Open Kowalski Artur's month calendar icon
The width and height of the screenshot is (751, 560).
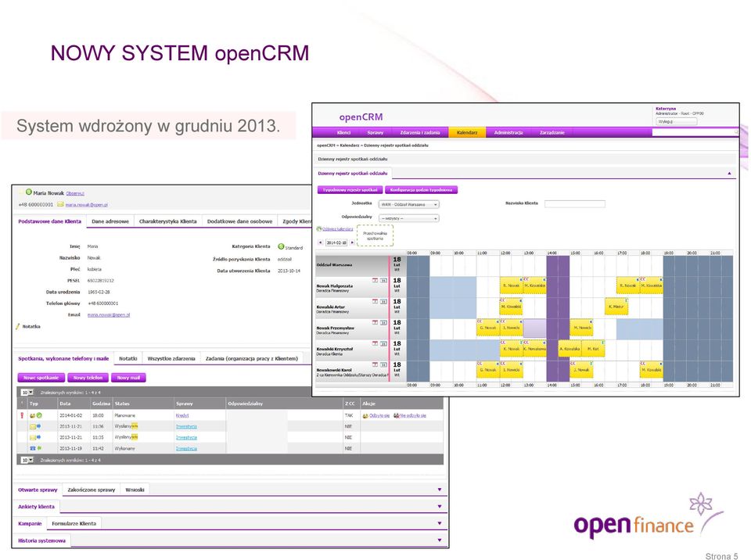coord(383,301)
